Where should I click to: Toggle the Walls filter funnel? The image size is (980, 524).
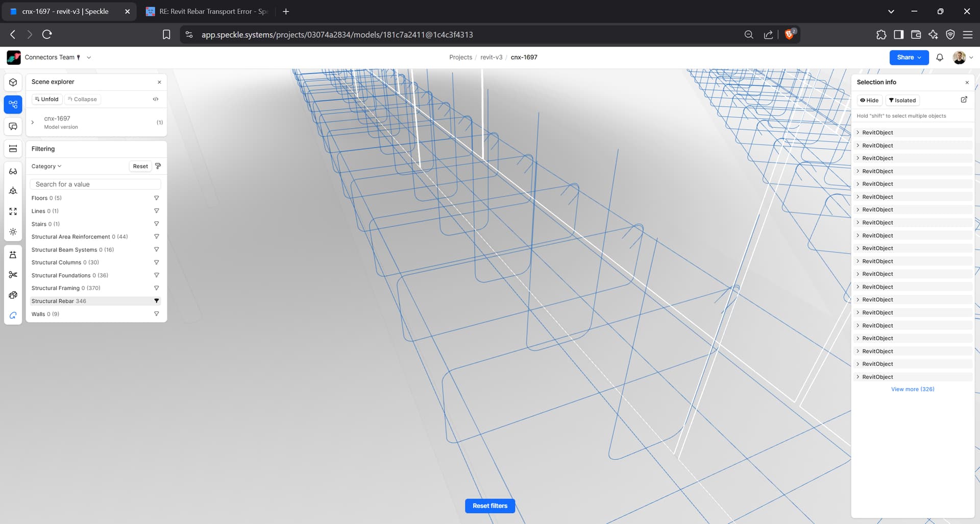click(157, 314)
